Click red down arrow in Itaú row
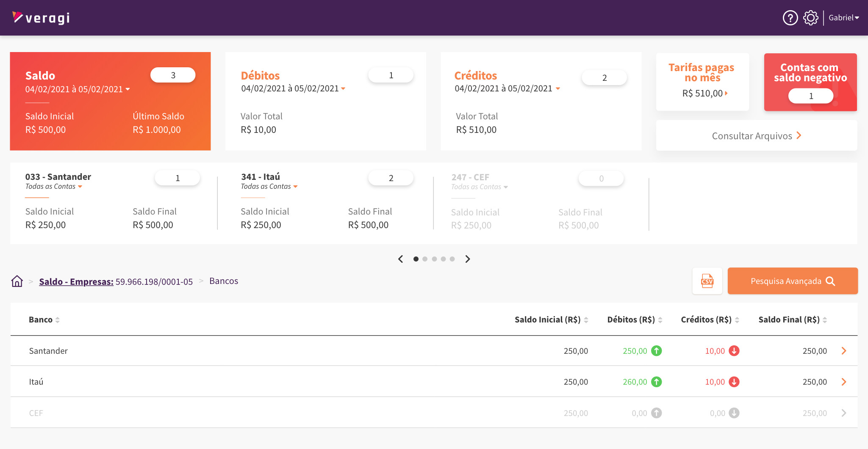The height and width of the screenshot is (449, 868). (734, 382)
